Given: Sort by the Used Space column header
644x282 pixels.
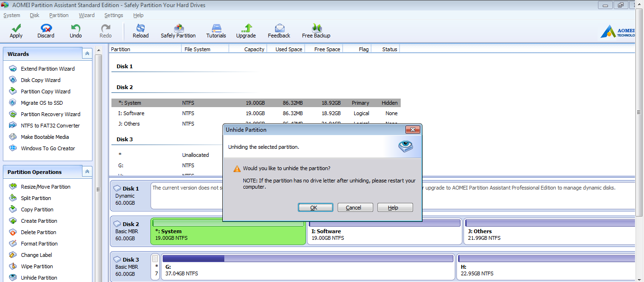Looking at the screenshot, I should (285, 49).
